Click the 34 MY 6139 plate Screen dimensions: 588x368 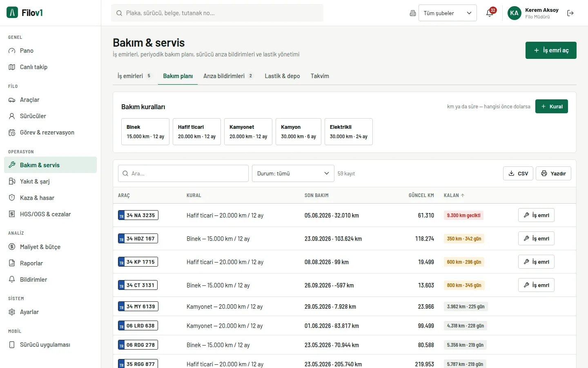(x=138, y=306)
